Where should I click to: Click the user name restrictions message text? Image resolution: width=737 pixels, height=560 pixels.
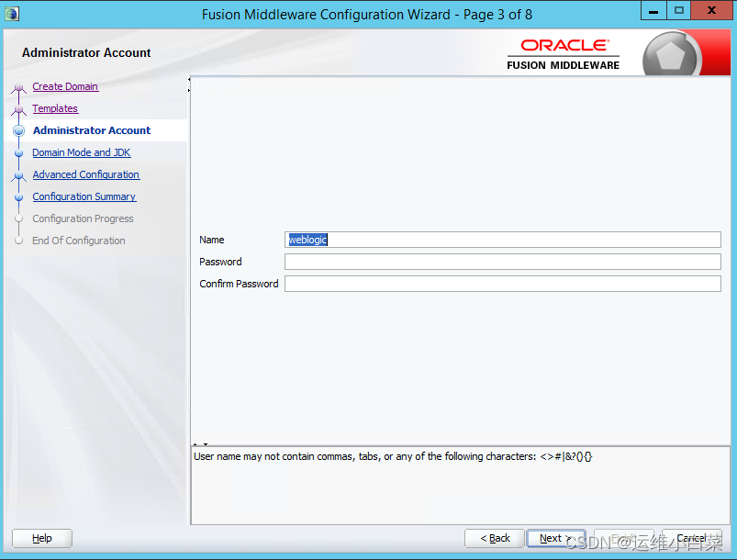pyautogui.click(x=393, y=456)
